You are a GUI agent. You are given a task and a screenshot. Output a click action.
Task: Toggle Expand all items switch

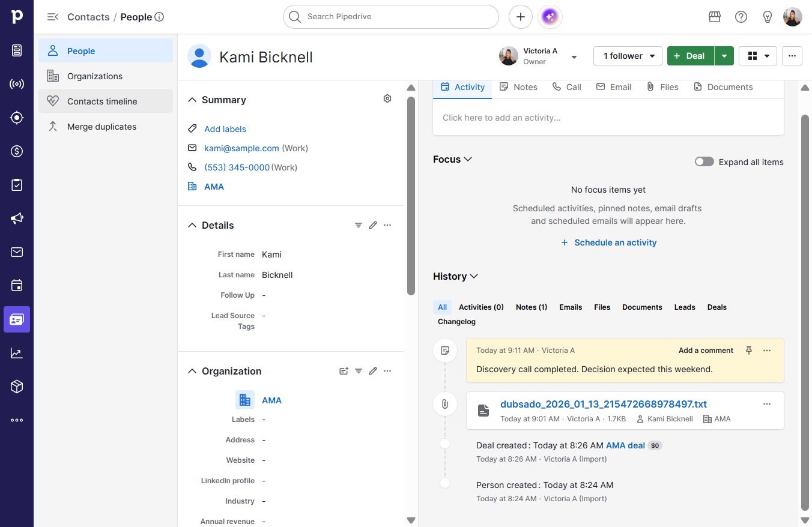click(704, 162)
